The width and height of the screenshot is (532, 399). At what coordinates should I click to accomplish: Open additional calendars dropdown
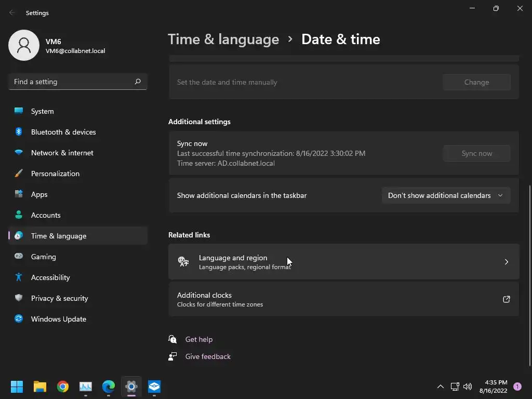pos(446,195)
